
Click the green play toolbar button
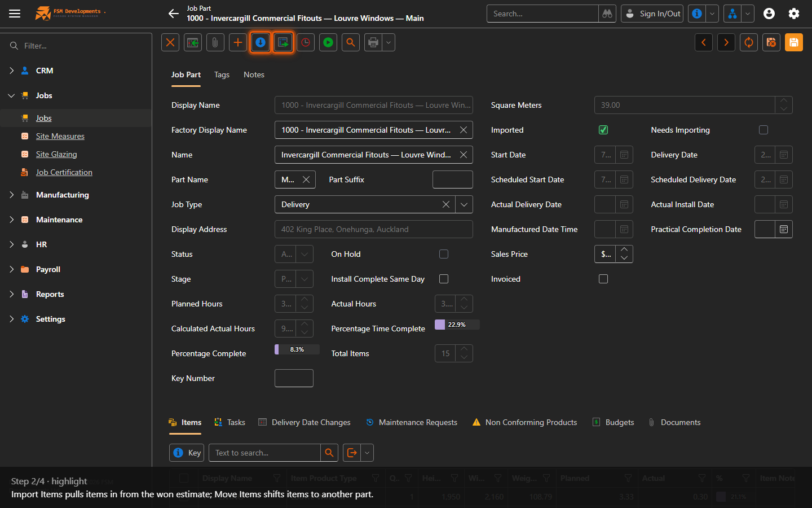[328, 42]
